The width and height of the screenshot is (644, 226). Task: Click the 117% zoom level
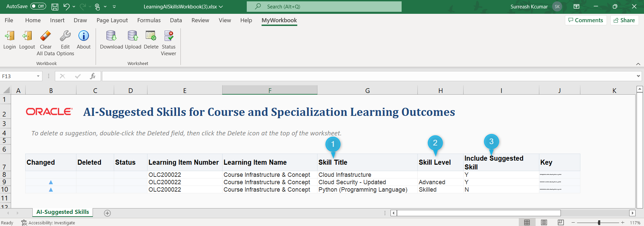tap(635, 223)
